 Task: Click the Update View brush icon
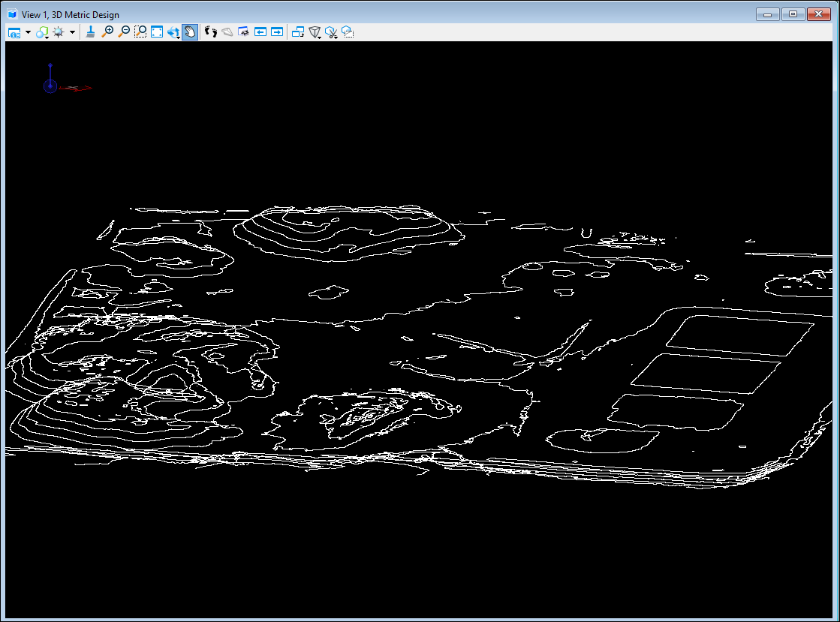90,32
